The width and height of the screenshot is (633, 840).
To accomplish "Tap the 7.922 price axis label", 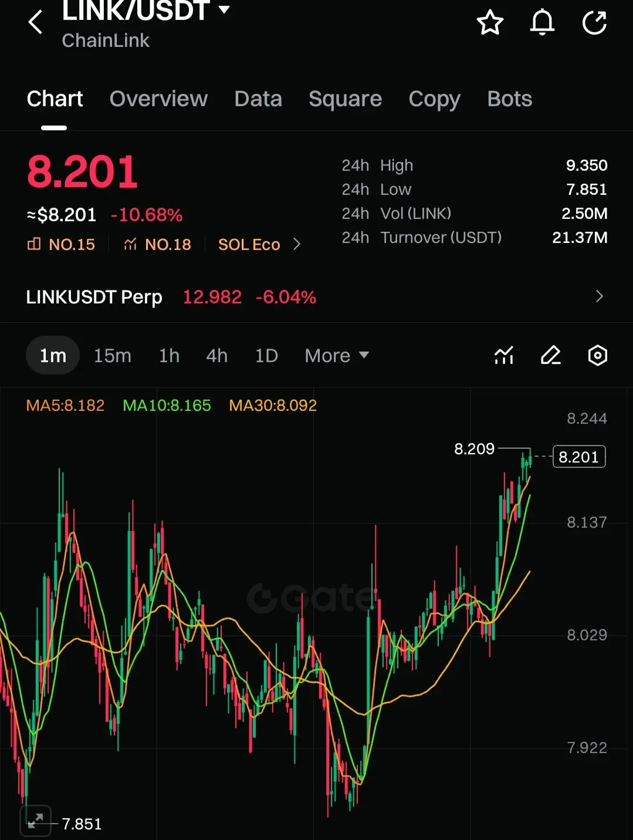I will coord(587,748).
